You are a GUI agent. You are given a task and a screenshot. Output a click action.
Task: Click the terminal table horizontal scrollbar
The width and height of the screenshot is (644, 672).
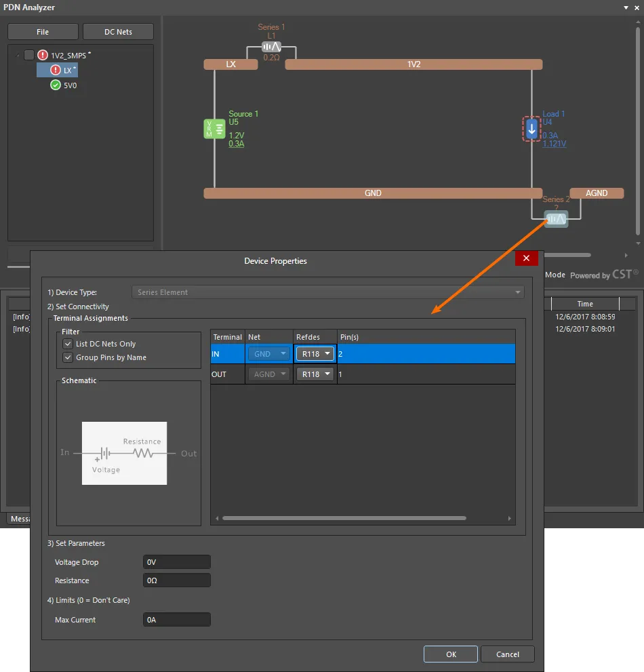click(344, 518)
